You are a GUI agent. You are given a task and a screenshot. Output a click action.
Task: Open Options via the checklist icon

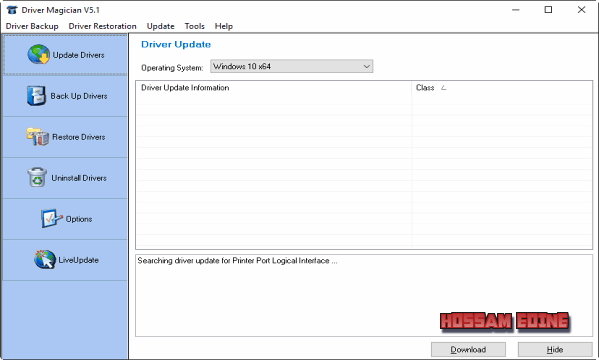pyautogui.click(x=51, y=219)
